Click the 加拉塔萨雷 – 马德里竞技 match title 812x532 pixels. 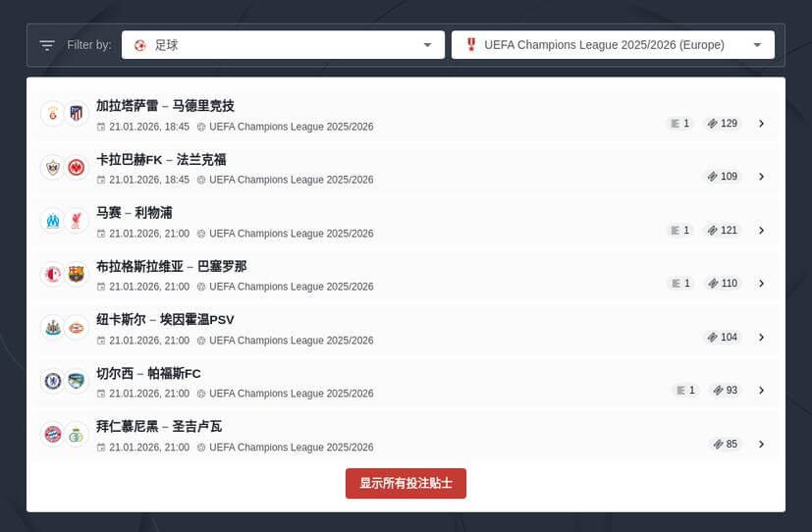165,106
